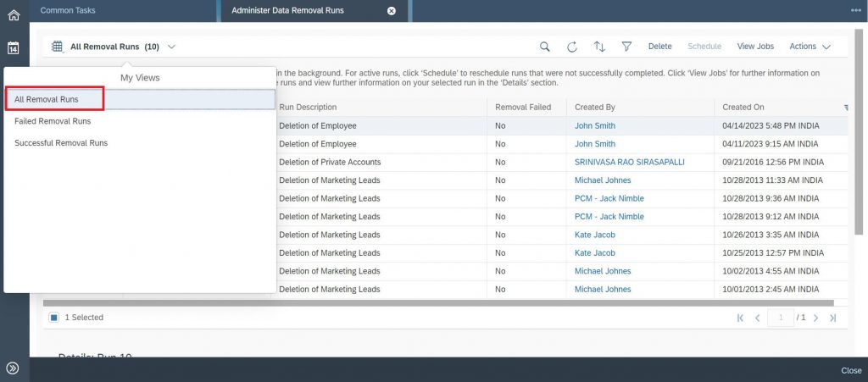Select Successful Removal Runs view
Image resolution: width=868 pixels, height=382 pixels.
coord(140,142)
